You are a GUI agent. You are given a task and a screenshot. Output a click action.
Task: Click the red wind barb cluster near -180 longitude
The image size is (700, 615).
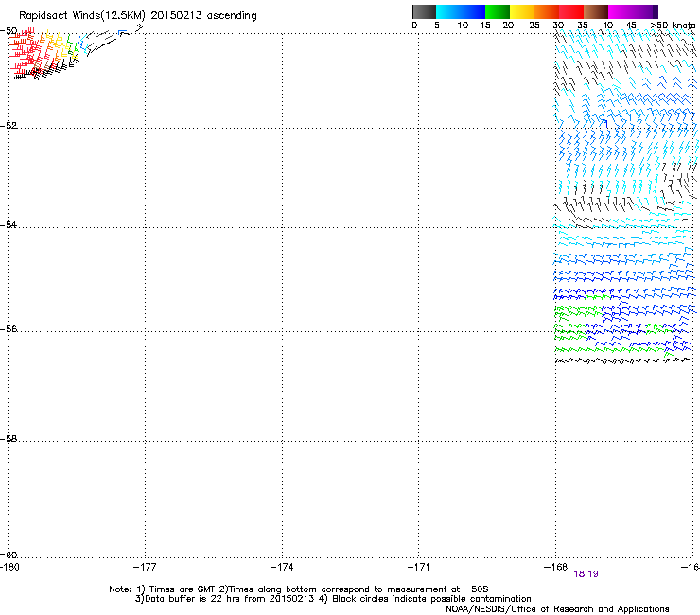pyautogui.click(x=23, y=51)
